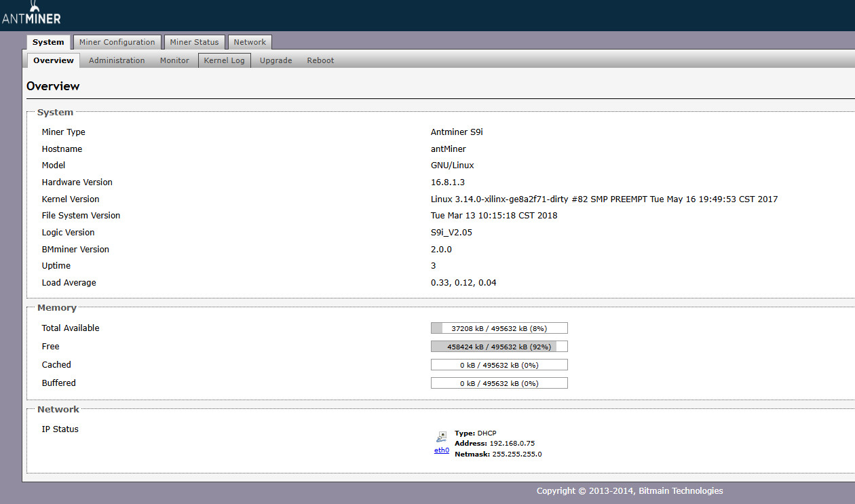This screenshot has width=855, height=504.
Task: Click the Free memory progress bar
Action: tap(499, 347)
